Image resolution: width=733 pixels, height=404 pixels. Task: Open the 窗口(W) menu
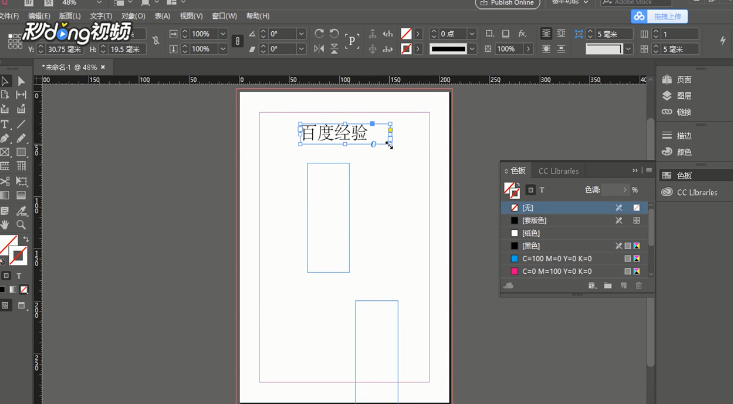point(224,16)
